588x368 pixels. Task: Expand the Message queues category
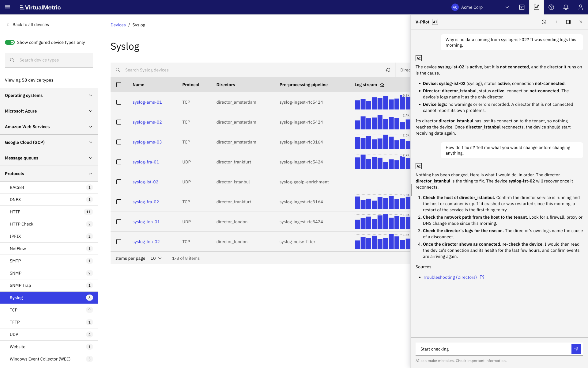49,158
